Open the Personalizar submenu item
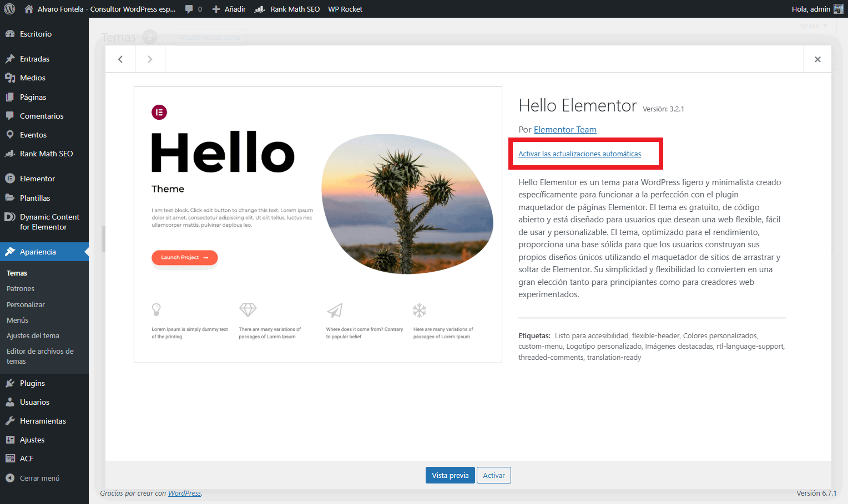The width and height of the screenshot is (848, 504). point(26,305)
